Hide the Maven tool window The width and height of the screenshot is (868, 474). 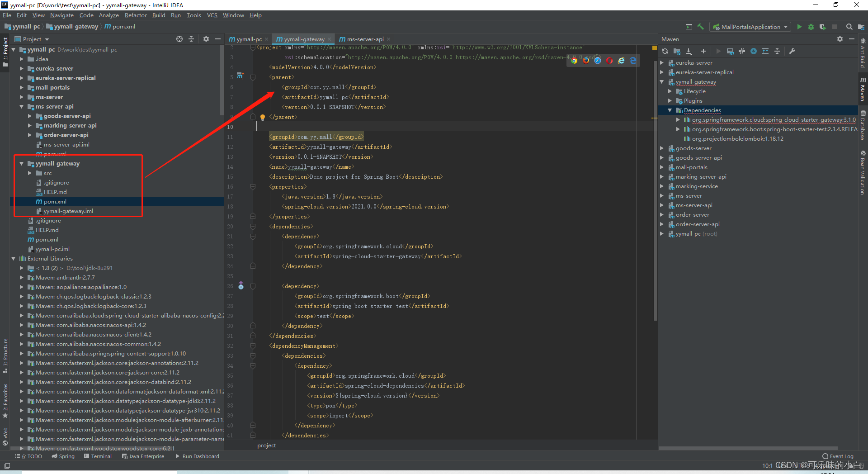coord(852,39)
